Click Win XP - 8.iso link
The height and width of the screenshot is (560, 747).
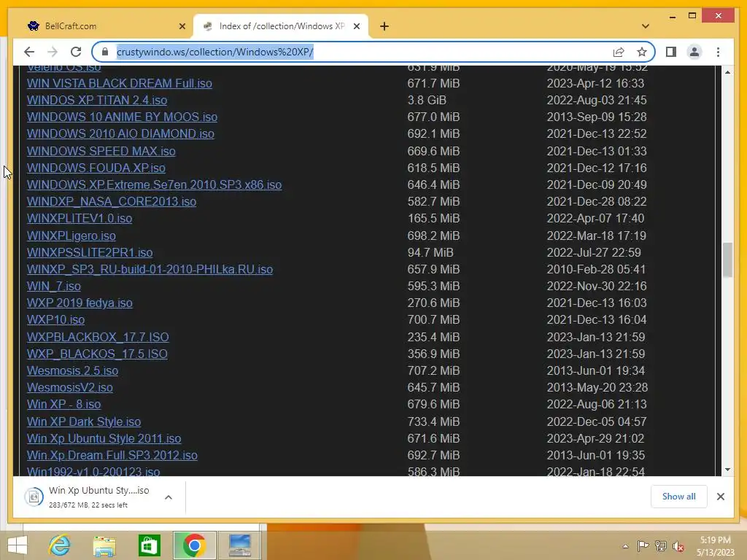pyautogui.click(x=64, y=404)
